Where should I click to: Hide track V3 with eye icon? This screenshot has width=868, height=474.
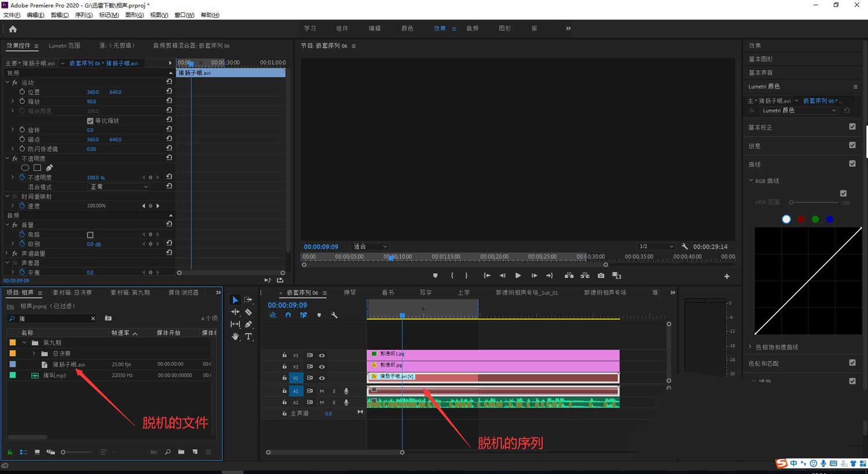(322, 355)
